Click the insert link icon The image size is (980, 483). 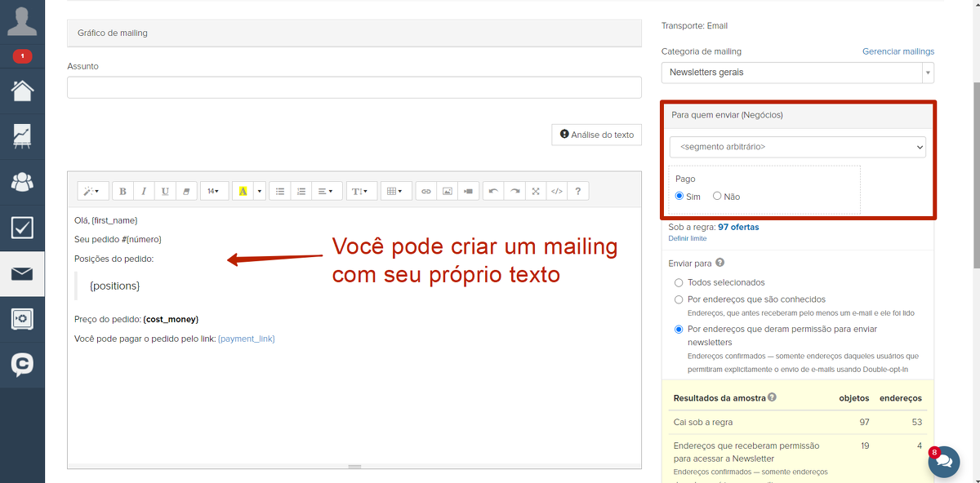click(x=425, y=191)
